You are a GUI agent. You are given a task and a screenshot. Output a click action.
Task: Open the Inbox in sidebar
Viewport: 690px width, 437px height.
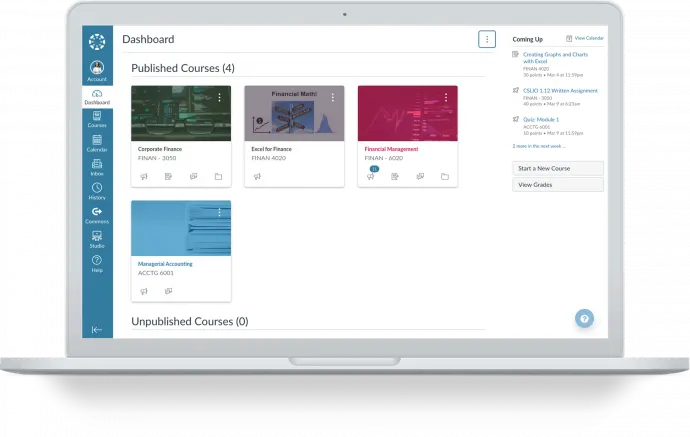click(x=97, y=168)
